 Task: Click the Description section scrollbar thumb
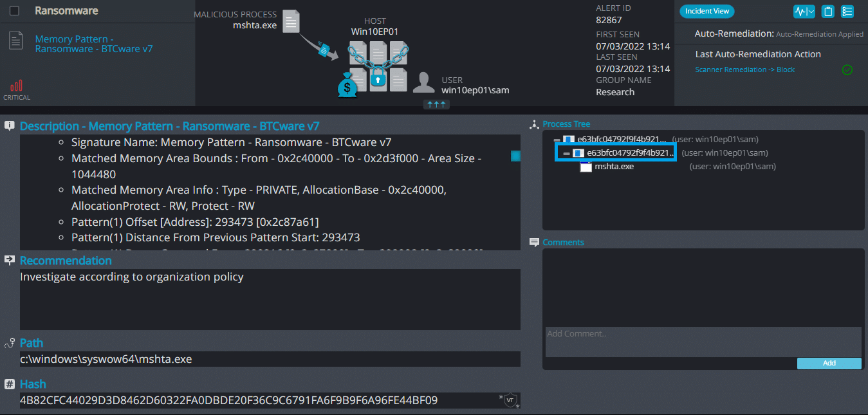tap(515, 156)
